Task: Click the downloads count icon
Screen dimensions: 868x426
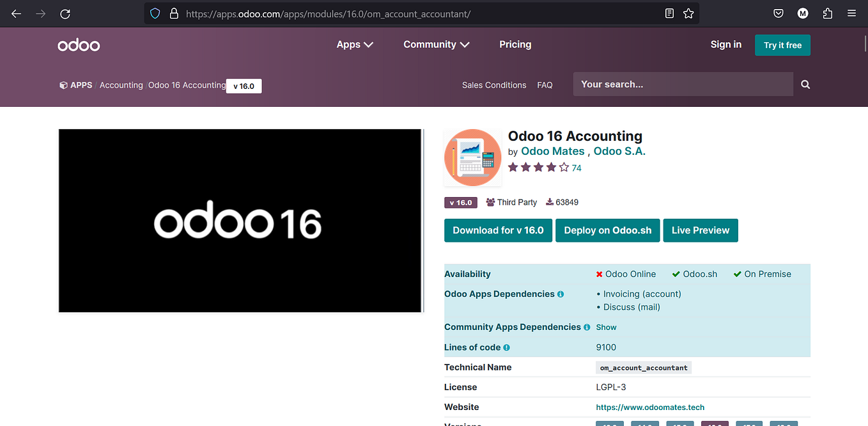Action: [x=548, y=202]
